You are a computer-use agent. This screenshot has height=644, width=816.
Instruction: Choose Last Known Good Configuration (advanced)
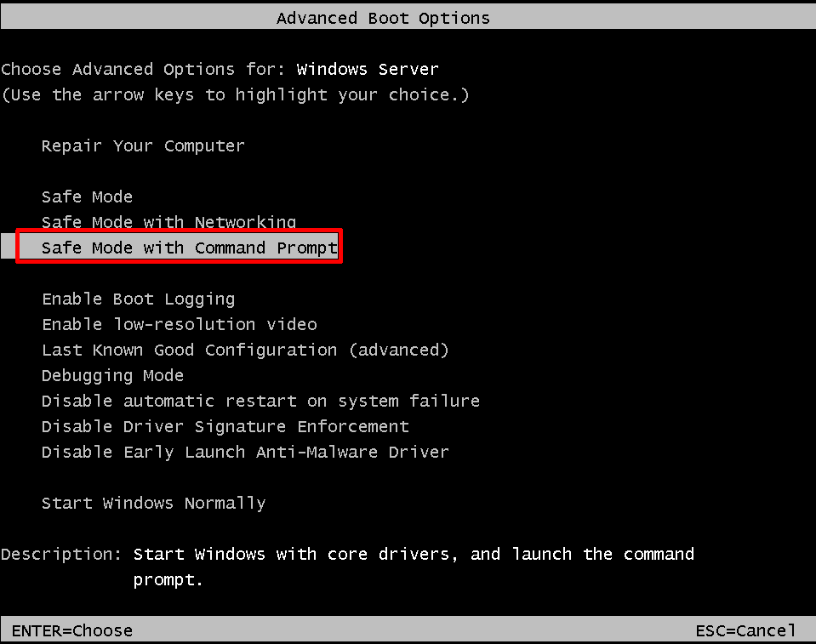pyautogui.click(x=245, y=350)
